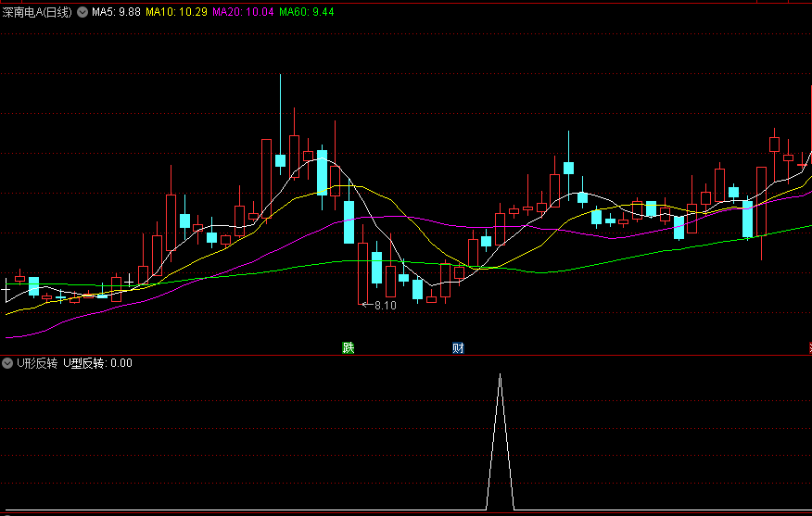
Task: Click the red divider above the indicator panel
Action: 406,355
